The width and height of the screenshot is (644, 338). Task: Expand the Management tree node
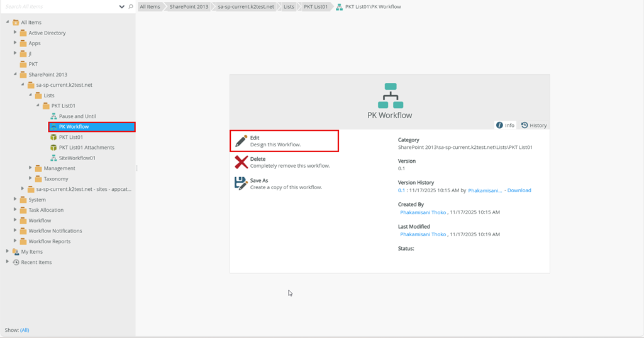click(30, 167)
